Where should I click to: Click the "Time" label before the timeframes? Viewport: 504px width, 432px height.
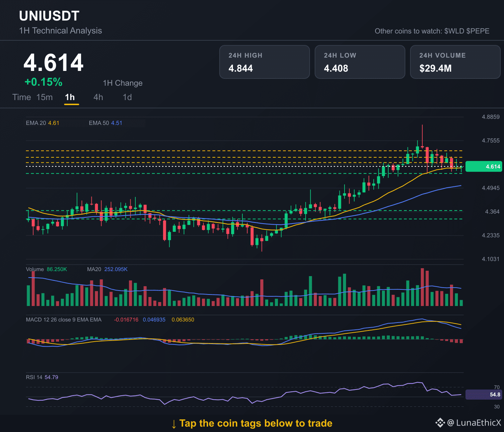(22, 97)
